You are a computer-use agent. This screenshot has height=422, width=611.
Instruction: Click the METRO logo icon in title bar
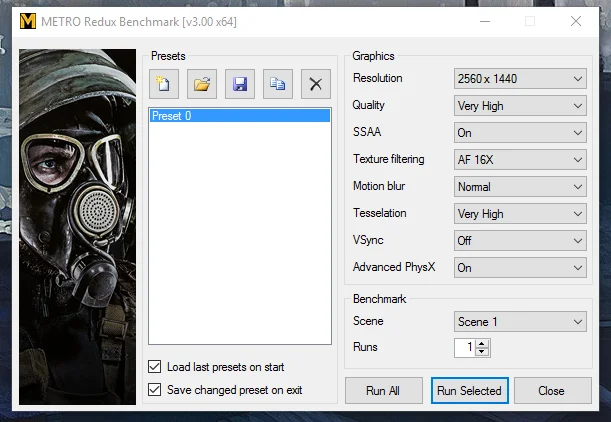[28, 21]
